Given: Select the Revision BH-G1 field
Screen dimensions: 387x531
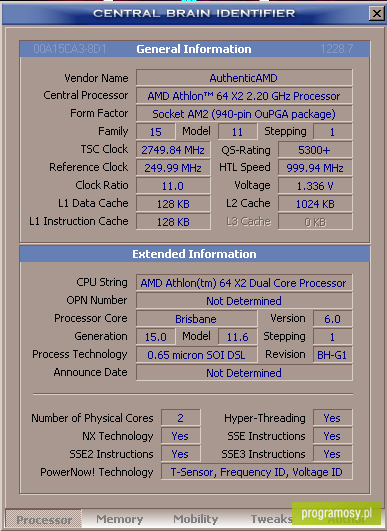Looking at the screenshot, I should [332, 355].
